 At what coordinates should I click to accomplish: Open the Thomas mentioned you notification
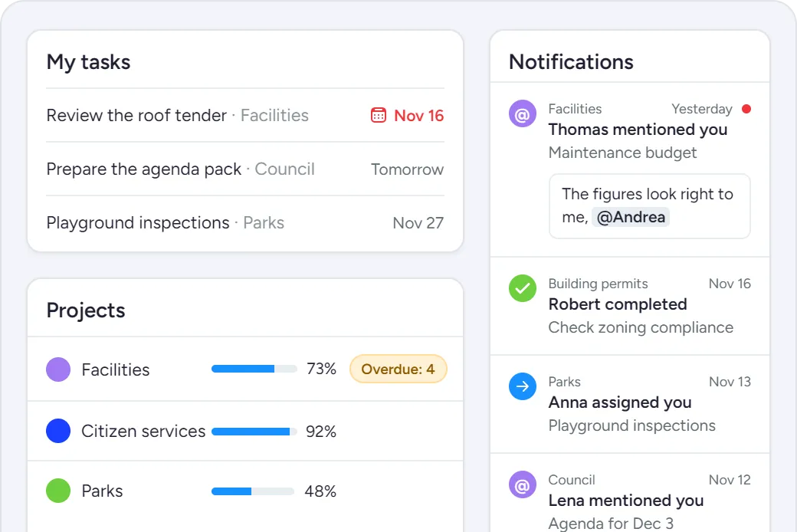pos(630,169)
